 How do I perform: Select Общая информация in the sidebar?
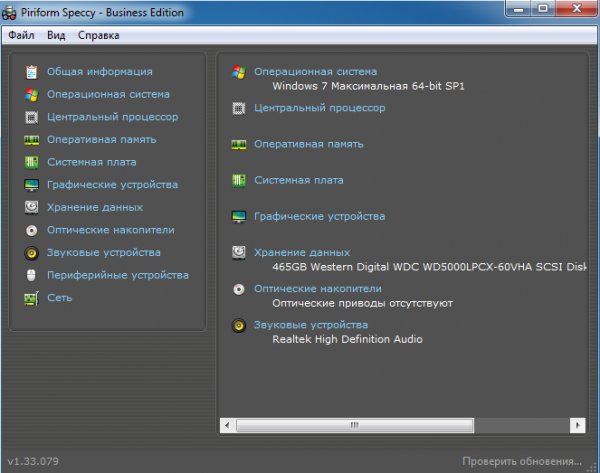[99, 72]
